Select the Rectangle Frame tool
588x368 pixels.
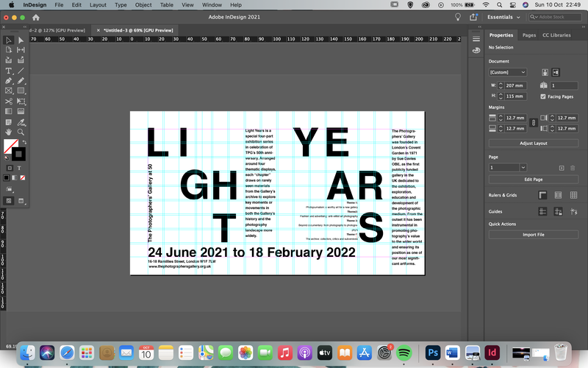tap(8, 91)
